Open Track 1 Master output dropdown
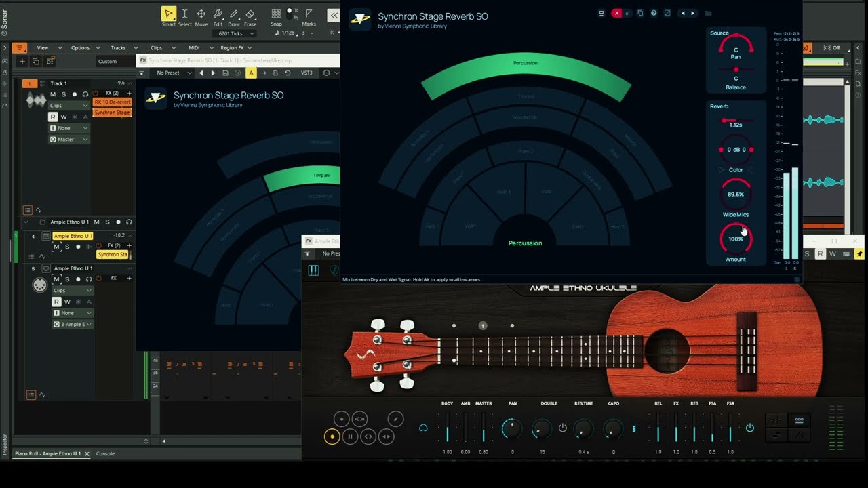The image size is (868, 488). [69, 140]
